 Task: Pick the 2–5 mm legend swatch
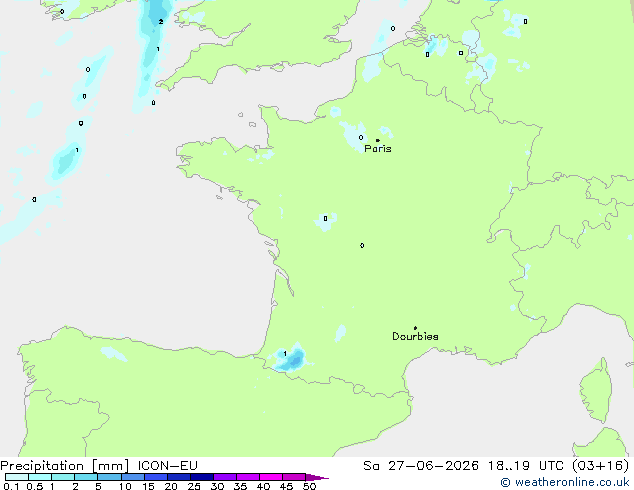coord(86,477)
